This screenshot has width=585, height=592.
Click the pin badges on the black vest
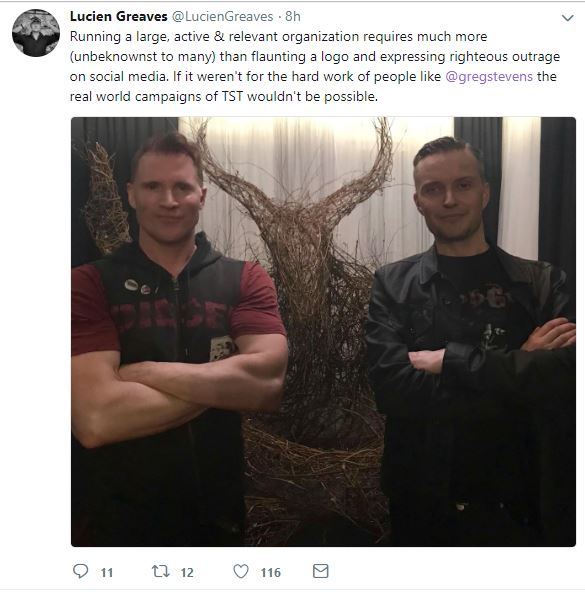pos(138,287)
